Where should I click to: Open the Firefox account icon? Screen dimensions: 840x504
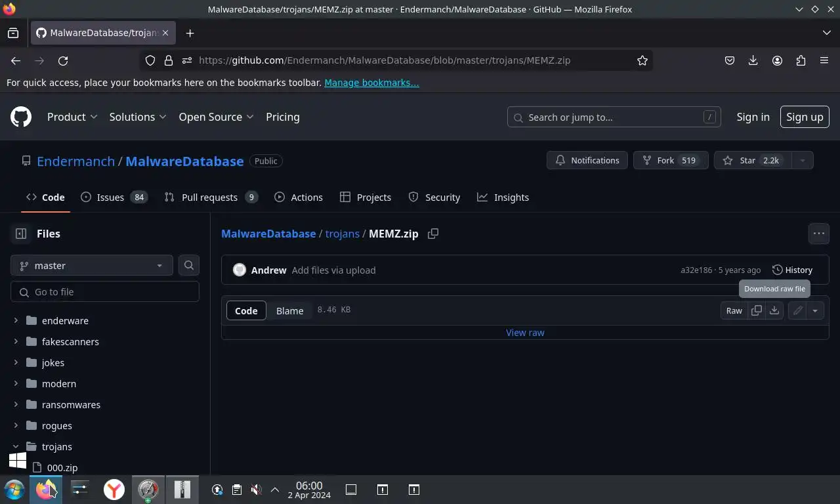777,60
